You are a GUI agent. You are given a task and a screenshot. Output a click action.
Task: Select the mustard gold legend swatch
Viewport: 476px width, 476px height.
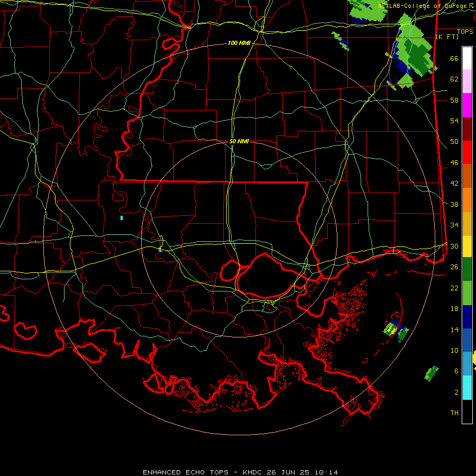pos(467,224)
